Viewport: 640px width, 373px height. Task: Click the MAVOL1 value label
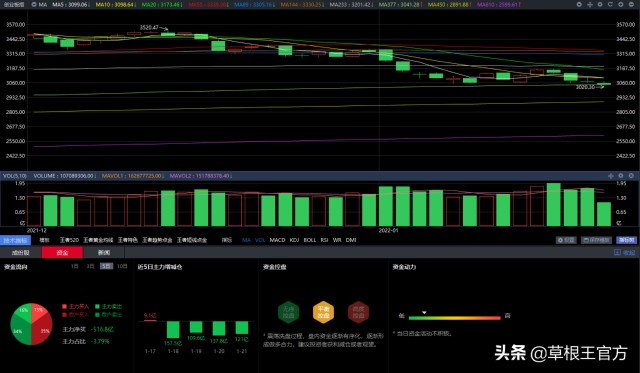(x=132, y=176)
